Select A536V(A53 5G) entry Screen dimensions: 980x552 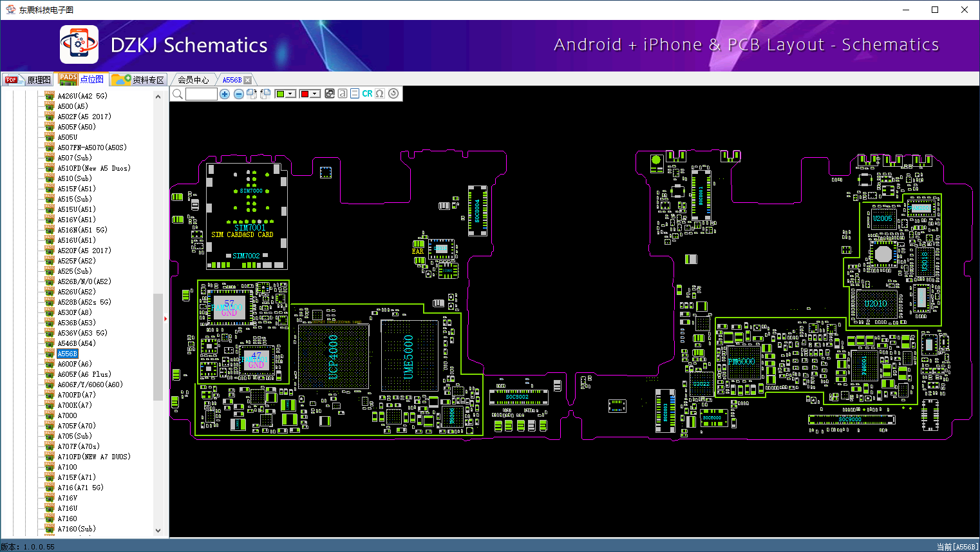82,333
